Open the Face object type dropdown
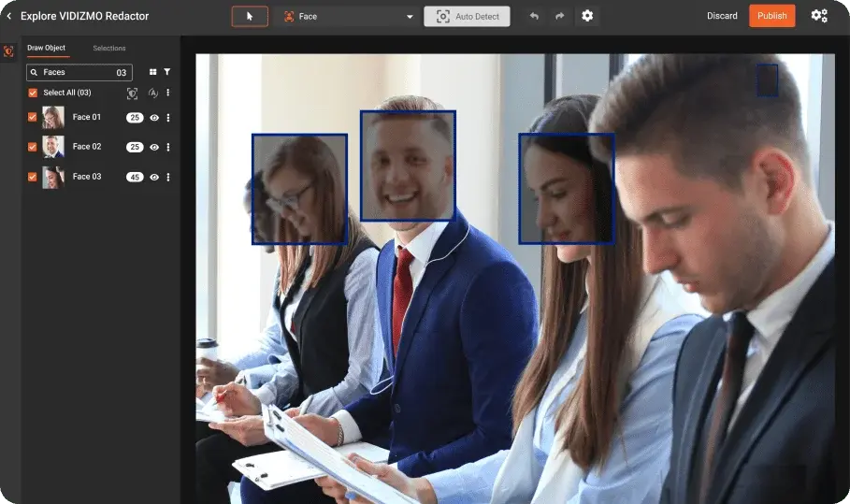Image resolution: width=850 pixels, height=504 pixels. pos(346,16)
